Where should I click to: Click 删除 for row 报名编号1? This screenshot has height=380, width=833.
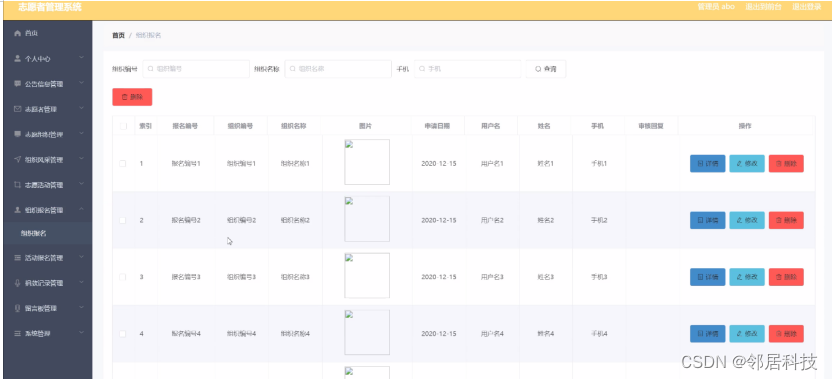pyautogui.click(x=786, y=164)
